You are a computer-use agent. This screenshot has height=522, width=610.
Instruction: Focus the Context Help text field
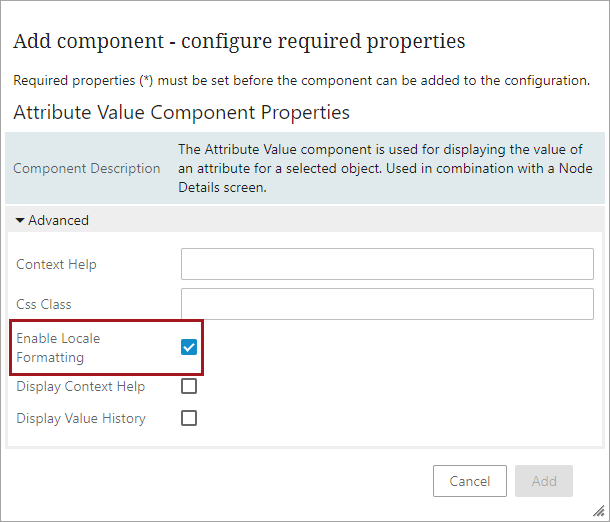[x=387, y=264]
